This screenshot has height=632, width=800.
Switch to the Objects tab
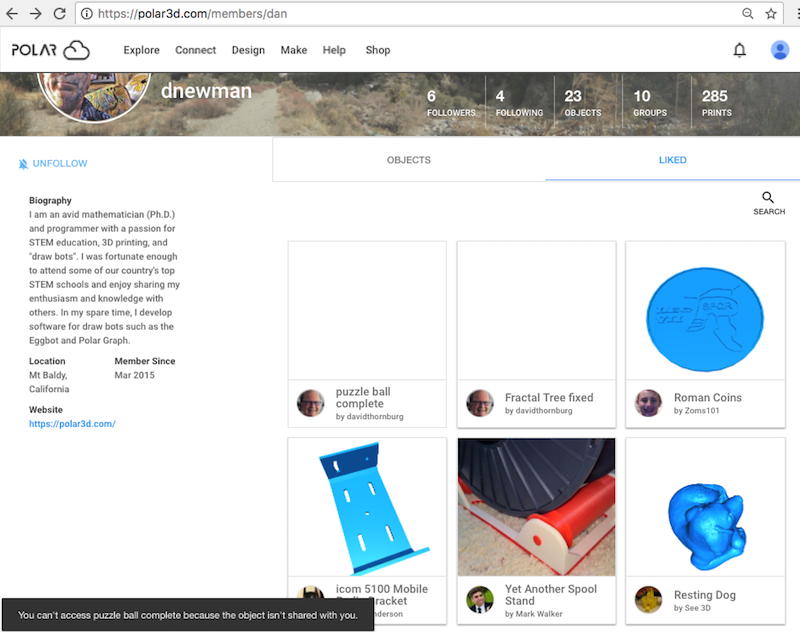pos(409,160)
